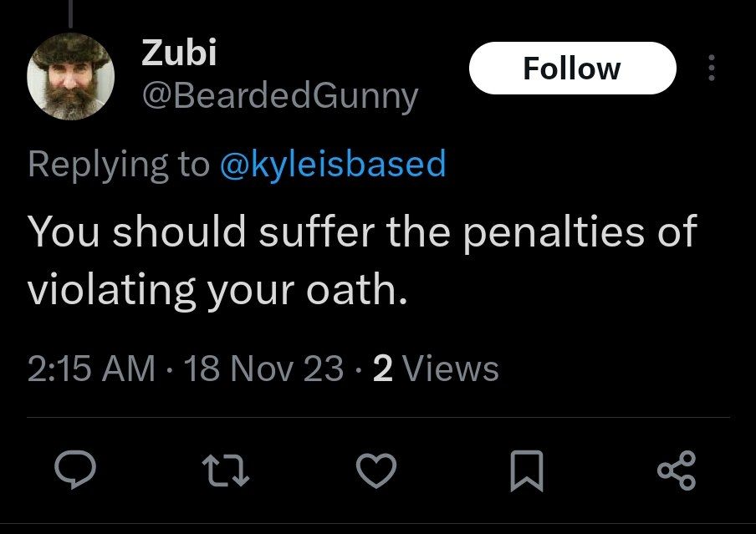Open Zubi's bearded profile picture

(x=70, y=77)
